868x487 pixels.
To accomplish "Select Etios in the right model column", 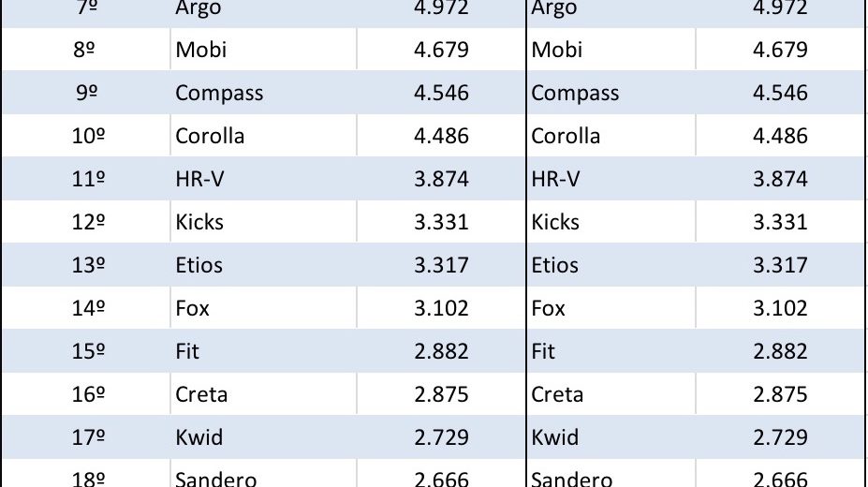I will [555, 265].
